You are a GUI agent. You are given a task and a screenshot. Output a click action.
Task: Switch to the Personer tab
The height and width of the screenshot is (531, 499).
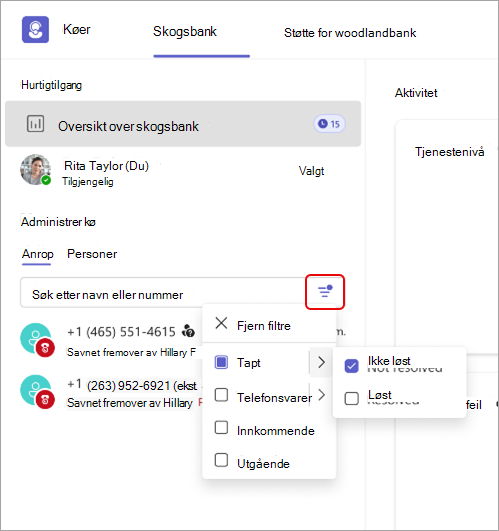pos(92,254)
